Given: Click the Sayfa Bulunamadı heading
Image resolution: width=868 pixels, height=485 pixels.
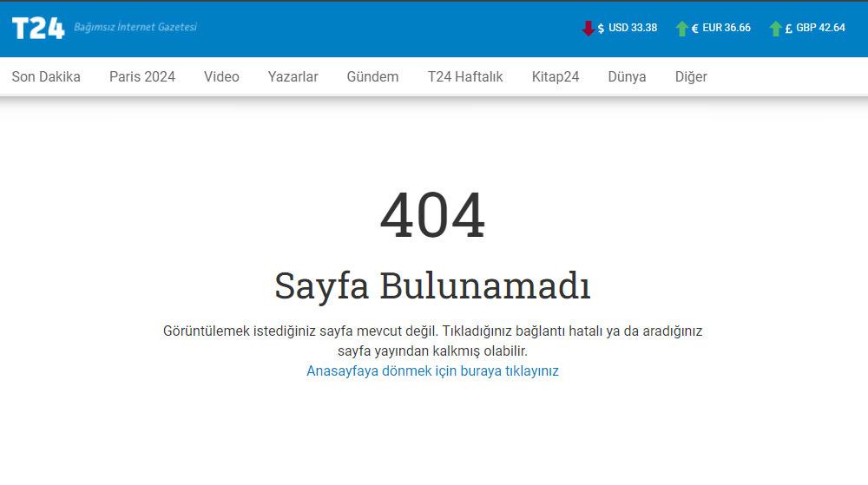Looking at the screenshot, I should click(432, 285).
